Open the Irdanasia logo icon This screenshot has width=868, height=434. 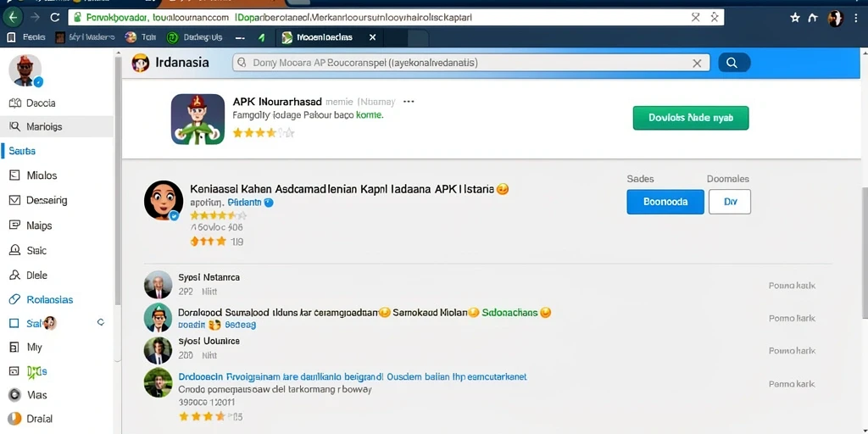pos(141,63)
